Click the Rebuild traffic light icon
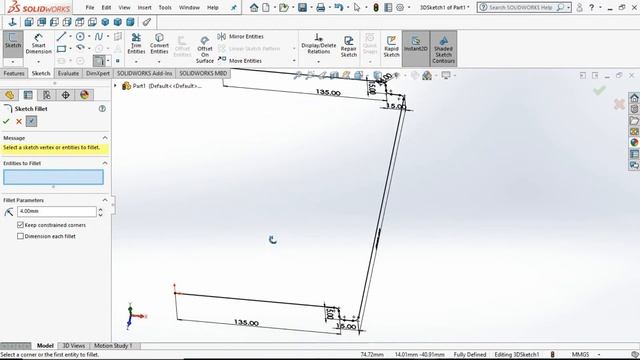The image size is (640, 360). [376, 7]
